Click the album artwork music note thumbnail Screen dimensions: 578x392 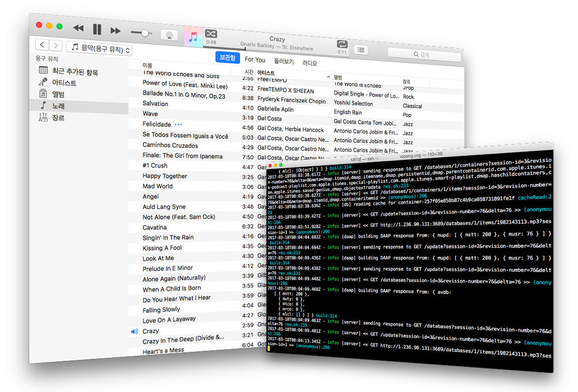coord(193,37)
